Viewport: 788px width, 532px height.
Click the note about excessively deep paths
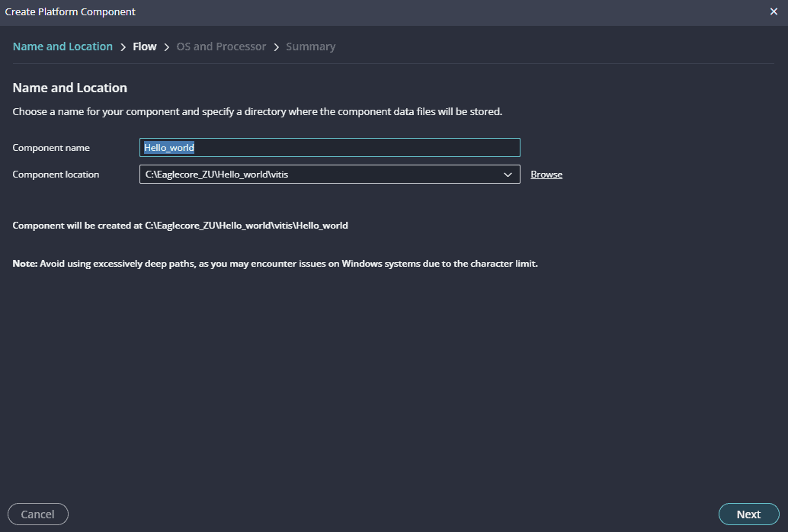click(275, 264)
